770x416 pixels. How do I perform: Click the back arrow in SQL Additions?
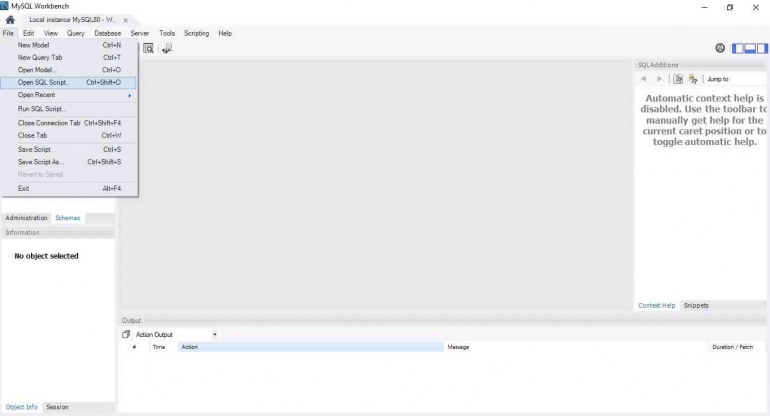tap(644, 79)
